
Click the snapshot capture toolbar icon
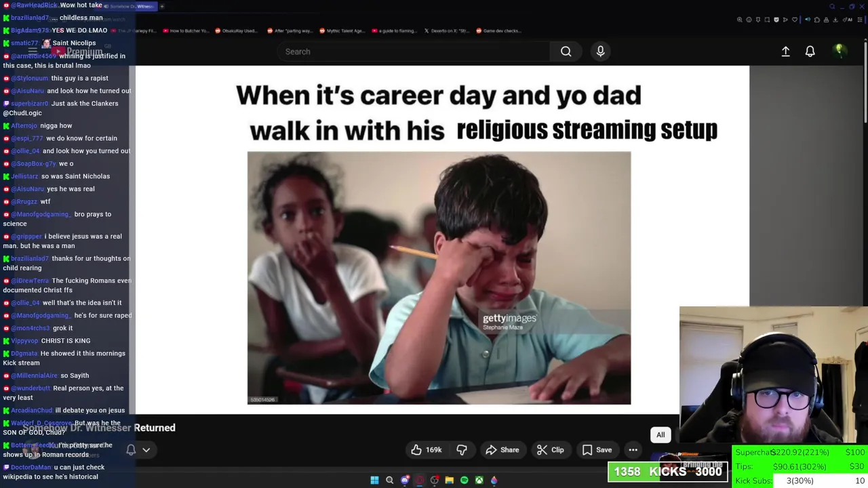pos(767,20)
